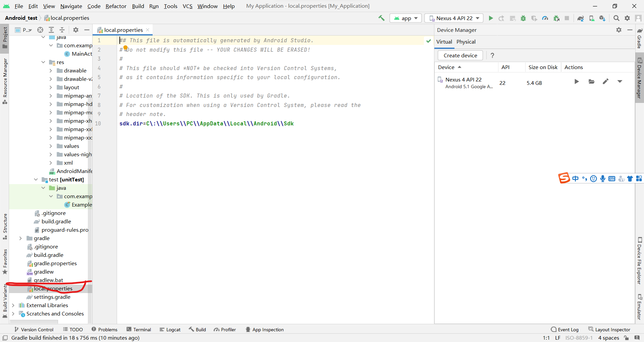Select the gradlew.bat file in project tree
Image resolution: width=644 pixels, height=342 pixels.
(49, 280)
